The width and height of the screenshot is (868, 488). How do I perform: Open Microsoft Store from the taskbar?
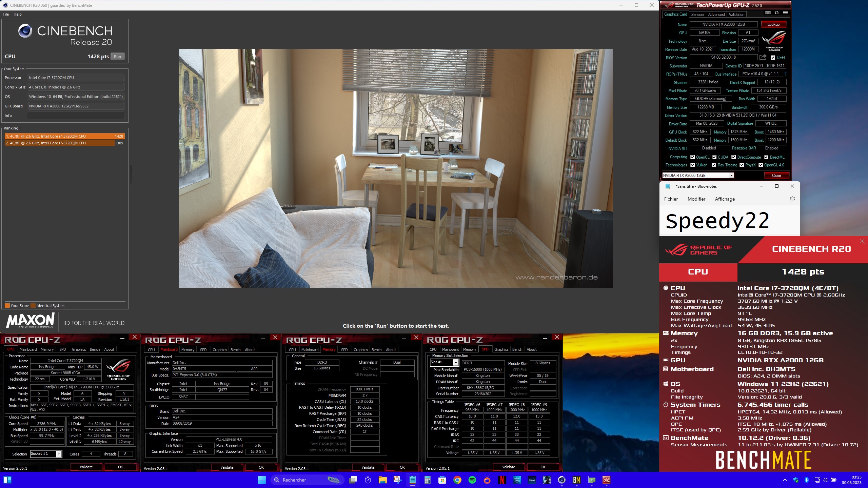pyautogui.click(x=442, y=480)
